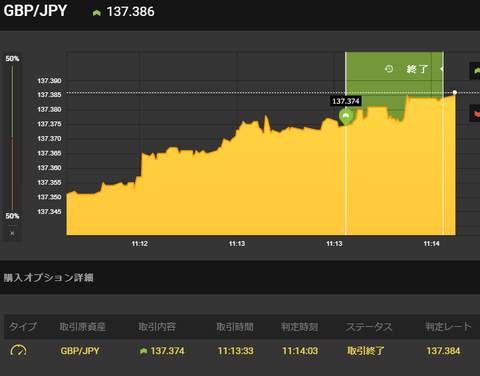The width and height of the screenshot is (480, 376).
Task: Click the gauge type icon in the trade row
Action: (18, 350)
